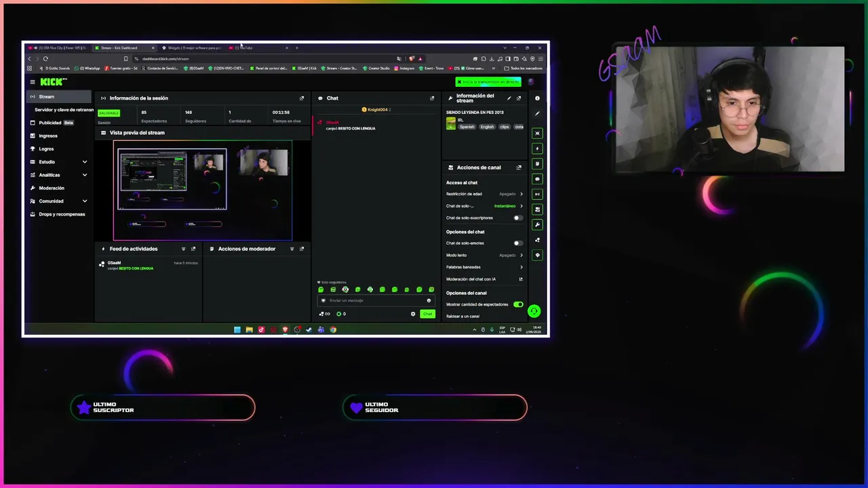Viewport: 868px width, 488px height.
Task: Open the Kick sidebar hamburger menu
Action: coord(32,82)
